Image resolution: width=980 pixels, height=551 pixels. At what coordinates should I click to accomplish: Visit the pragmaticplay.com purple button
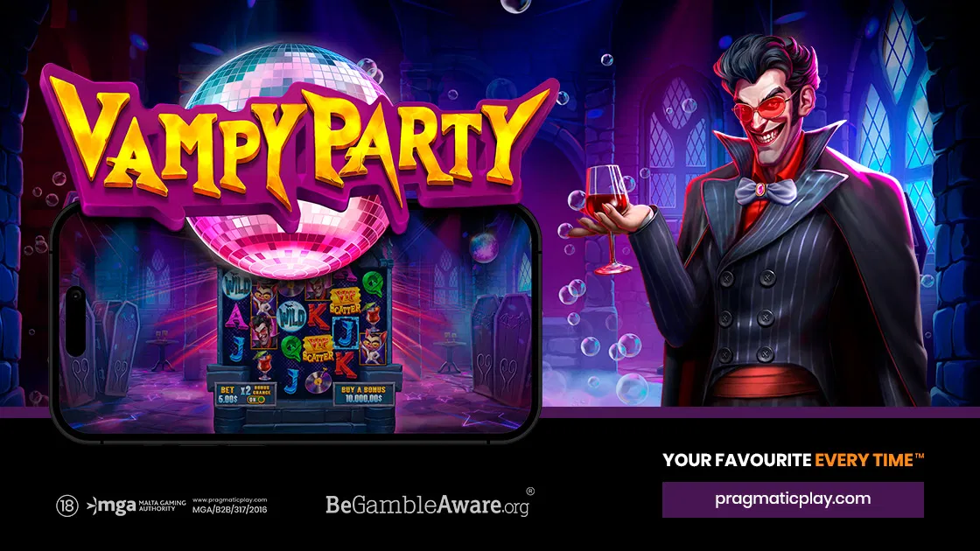click(793, 499)
